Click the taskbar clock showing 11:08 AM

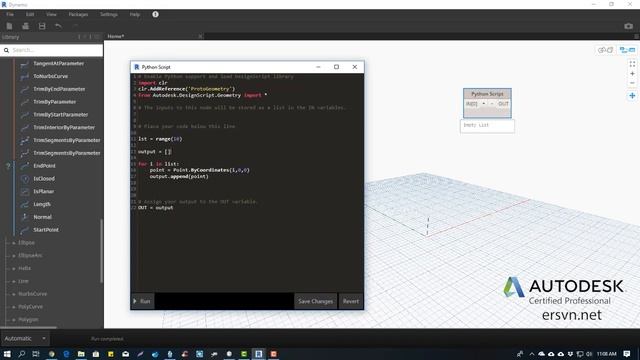coord(607,354)
